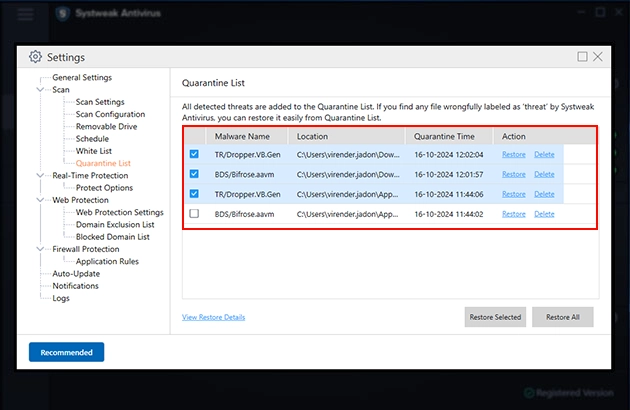Check the BDS/Bifrose.aavm entry quarantined at 11:44:02
Viewport: 630px width, 410px height.
194,214
